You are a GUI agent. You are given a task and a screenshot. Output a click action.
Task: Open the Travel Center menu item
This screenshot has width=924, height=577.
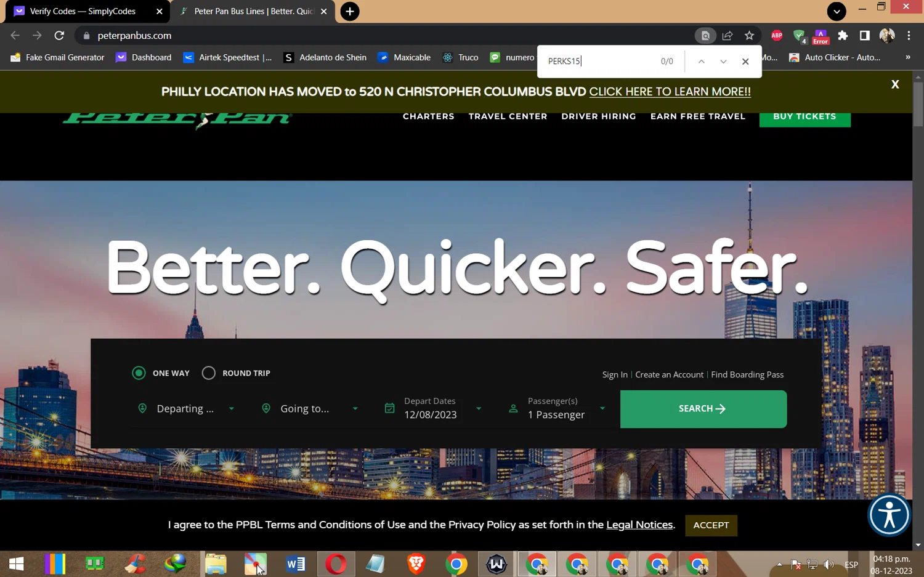point(508,116)
